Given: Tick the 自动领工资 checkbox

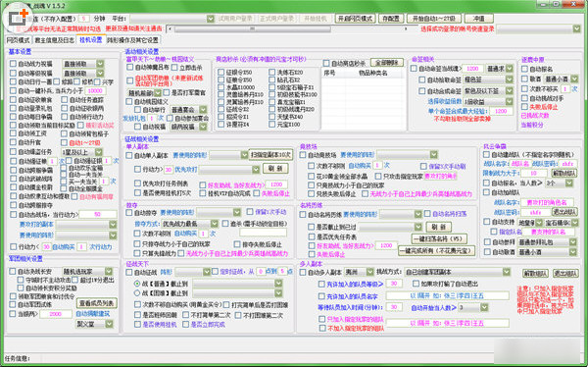Looking at the screenshot, I should (13, 133).
